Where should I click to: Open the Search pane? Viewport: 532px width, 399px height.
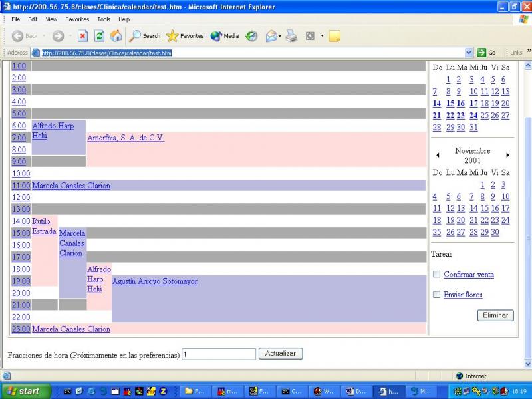tap(145, 36)
